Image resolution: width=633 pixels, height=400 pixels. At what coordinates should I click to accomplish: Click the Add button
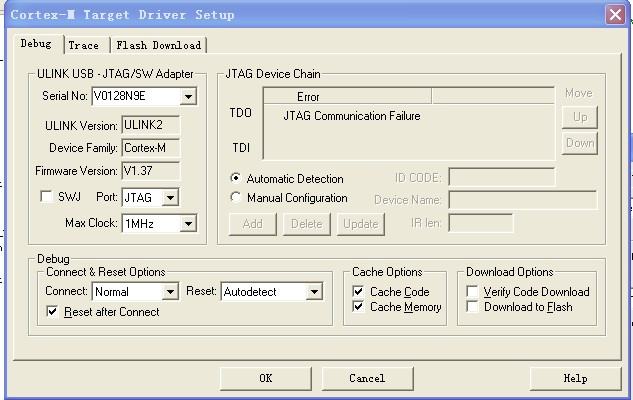pos(253,224)
